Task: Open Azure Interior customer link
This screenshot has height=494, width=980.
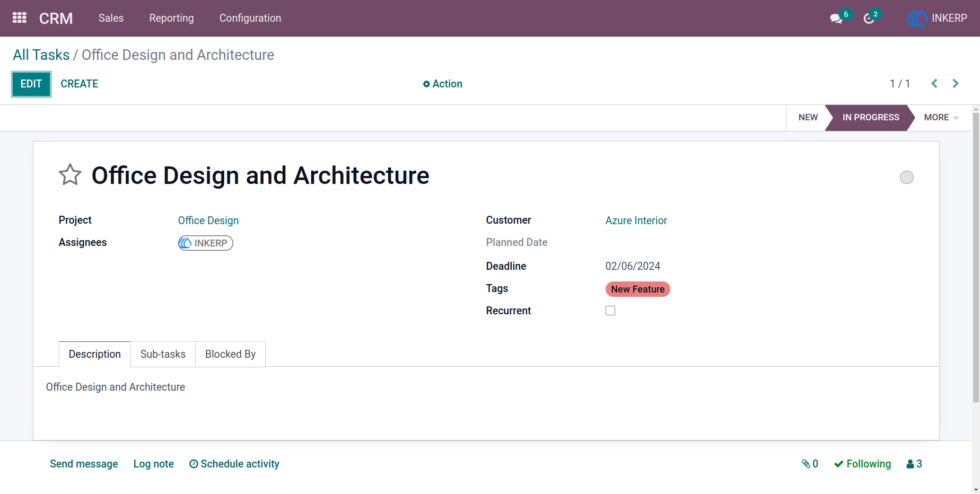Action: pos(636,220)
